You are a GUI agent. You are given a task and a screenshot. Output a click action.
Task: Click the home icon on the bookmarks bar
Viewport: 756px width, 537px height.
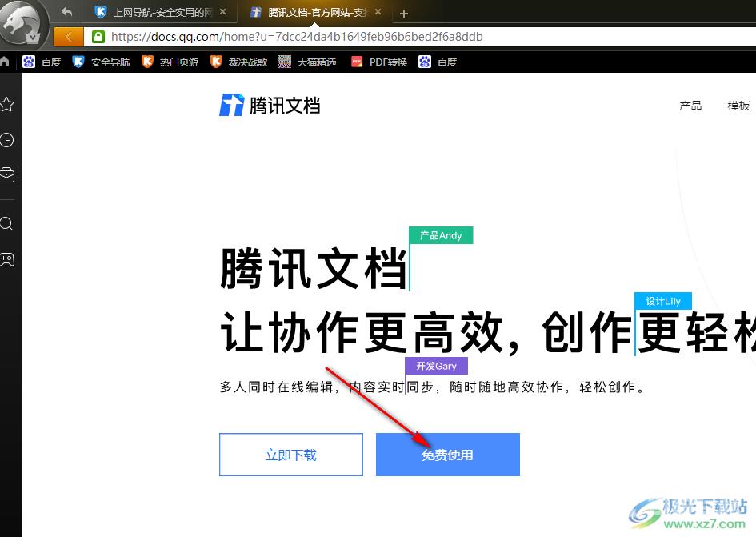pos(6,62)
